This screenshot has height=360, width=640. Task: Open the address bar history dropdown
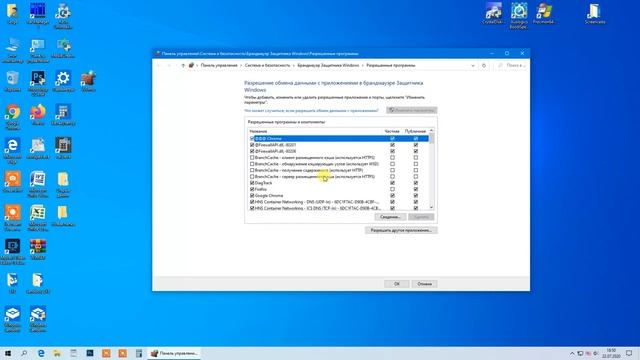click(x=473, y=65)
